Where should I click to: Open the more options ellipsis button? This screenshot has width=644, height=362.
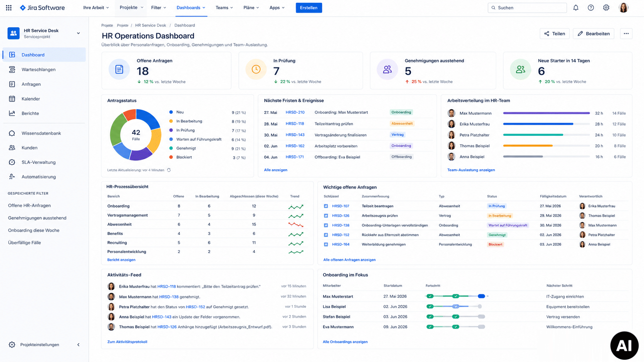[626, 34]
